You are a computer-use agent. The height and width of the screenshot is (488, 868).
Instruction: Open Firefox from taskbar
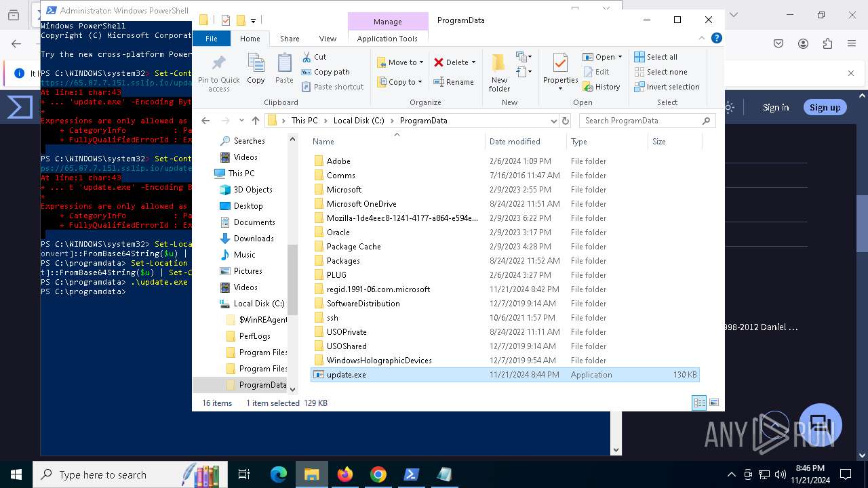click(x=345, y=474)
